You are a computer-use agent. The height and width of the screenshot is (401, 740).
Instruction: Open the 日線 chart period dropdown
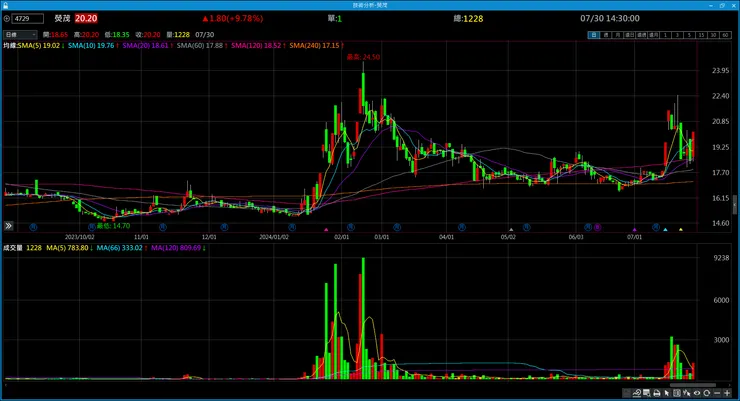tap(20, 34)
